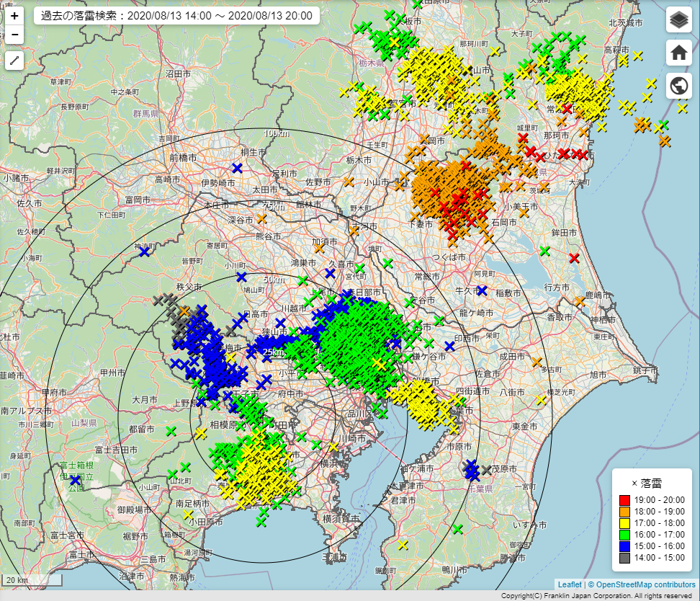Screen dimensions: 700x601
Task: Click the 過去の落雷検索 date range box
Action: [176, 15]
